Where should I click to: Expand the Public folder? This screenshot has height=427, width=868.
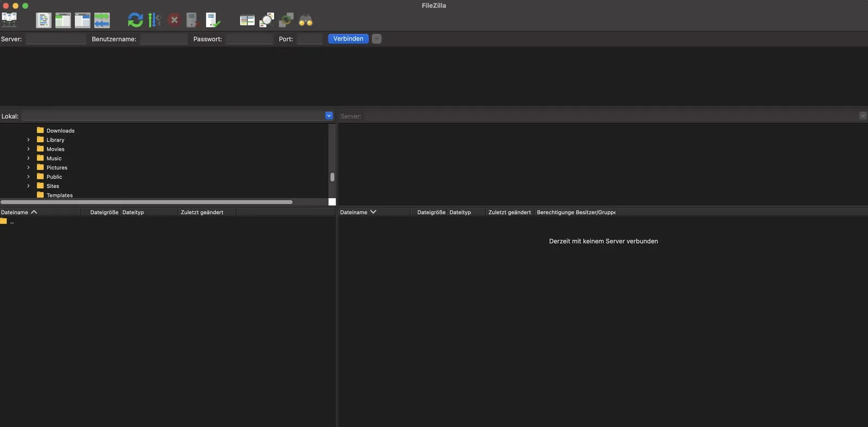point(28,177)
